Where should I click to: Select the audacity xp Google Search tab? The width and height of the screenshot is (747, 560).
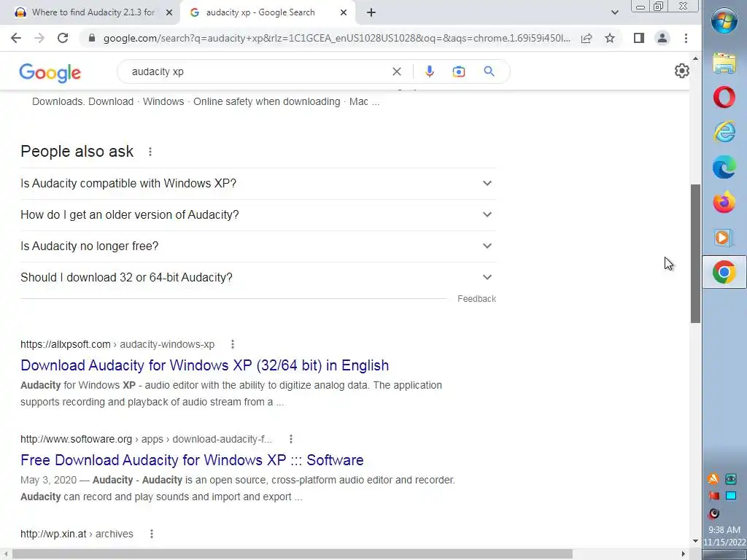[260, 12]
